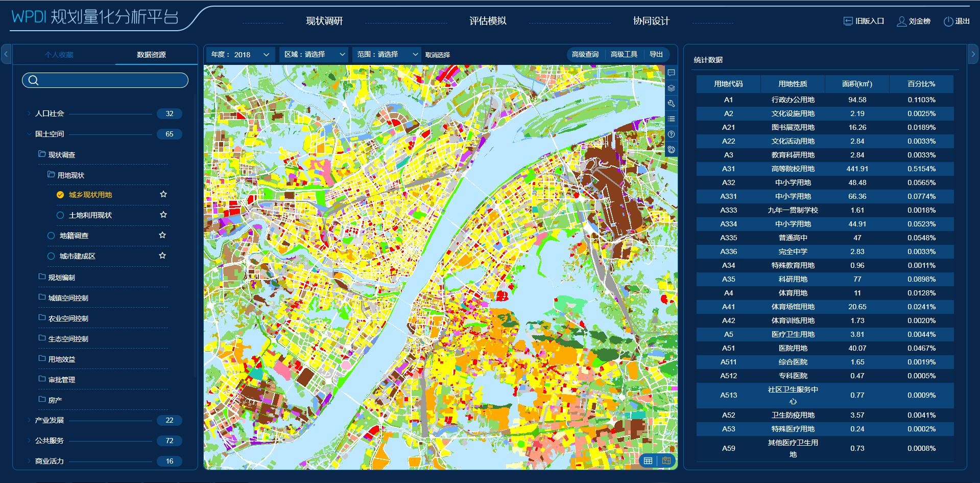The image size is (980, 483).
Task: Open the layers stack icon on map
Action: [x=671, y=88]
